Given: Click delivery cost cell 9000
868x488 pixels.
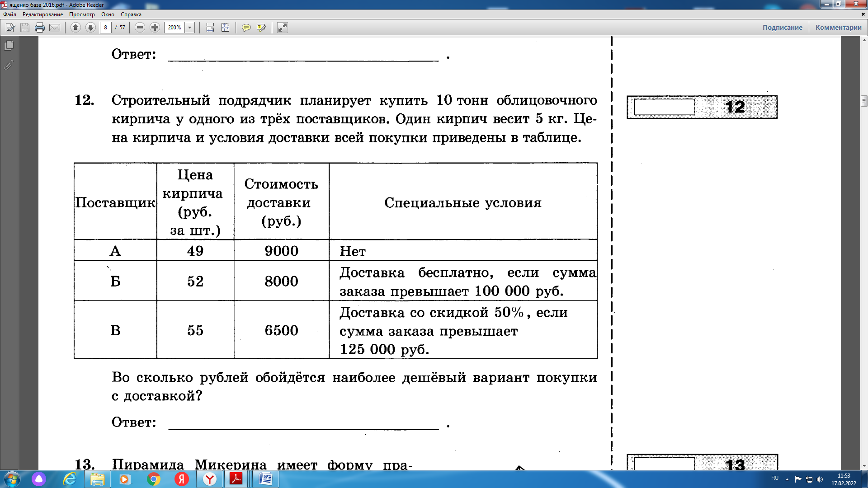Looking at the screenshot, I should point(281,251).
